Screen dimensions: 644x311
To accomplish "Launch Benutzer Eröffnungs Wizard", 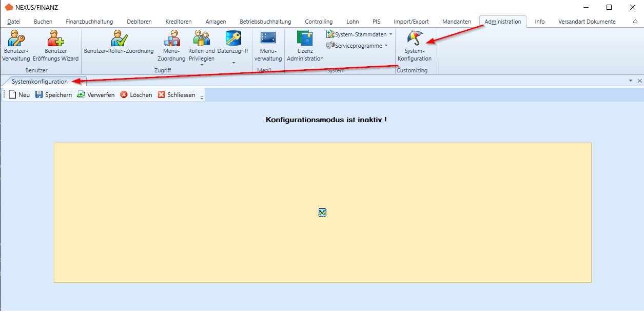I will 56,46.
